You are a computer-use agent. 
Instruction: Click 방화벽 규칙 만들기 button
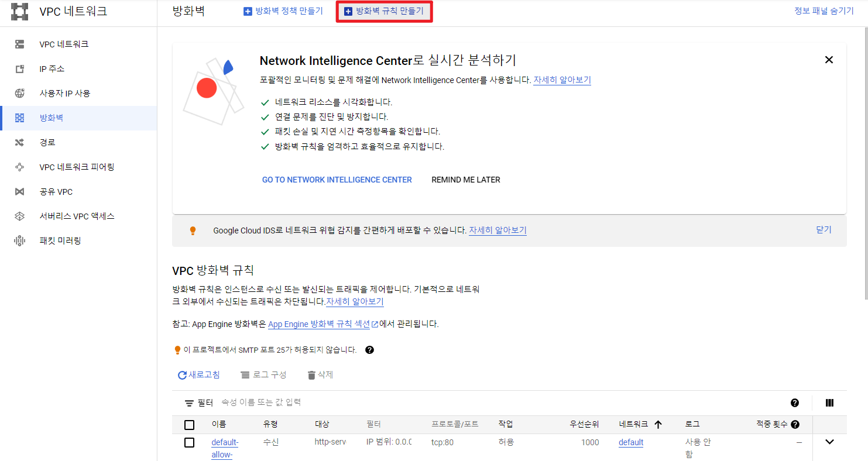384,11
